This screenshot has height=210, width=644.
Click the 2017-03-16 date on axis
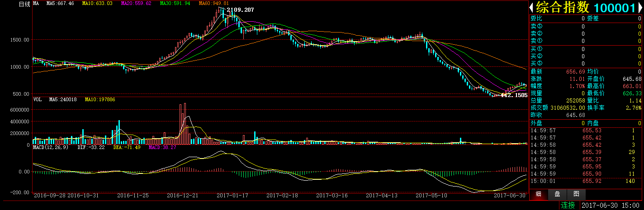[332, 196]
